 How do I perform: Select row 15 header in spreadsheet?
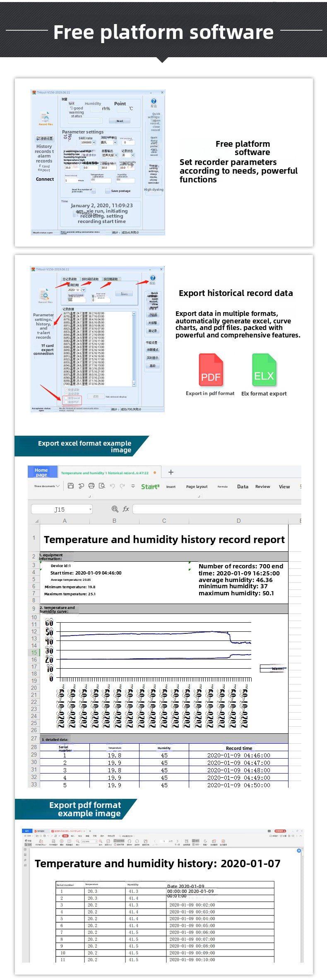click(x=34, y=652)
